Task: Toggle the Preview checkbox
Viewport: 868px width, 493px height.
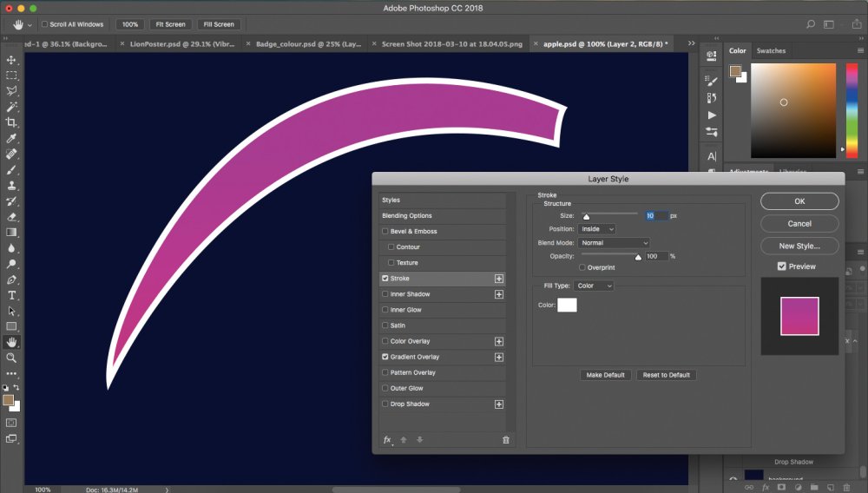Action: coord(782,266)
